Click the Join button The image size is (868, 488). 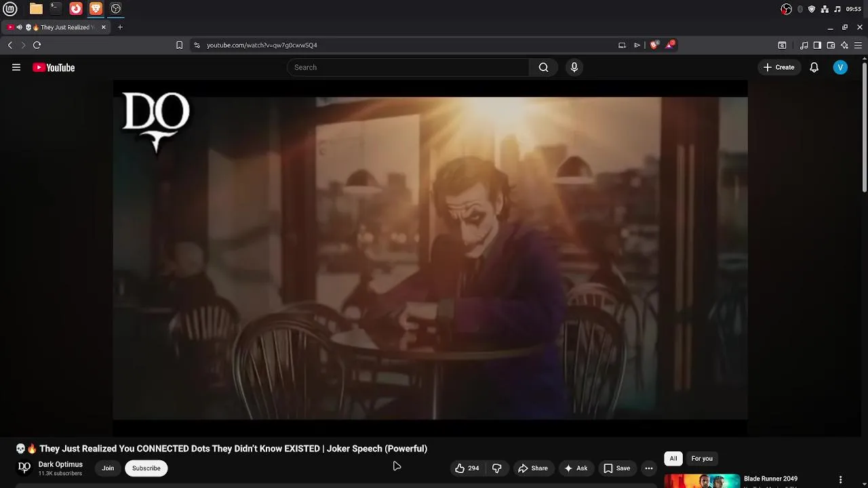(108, 468)
